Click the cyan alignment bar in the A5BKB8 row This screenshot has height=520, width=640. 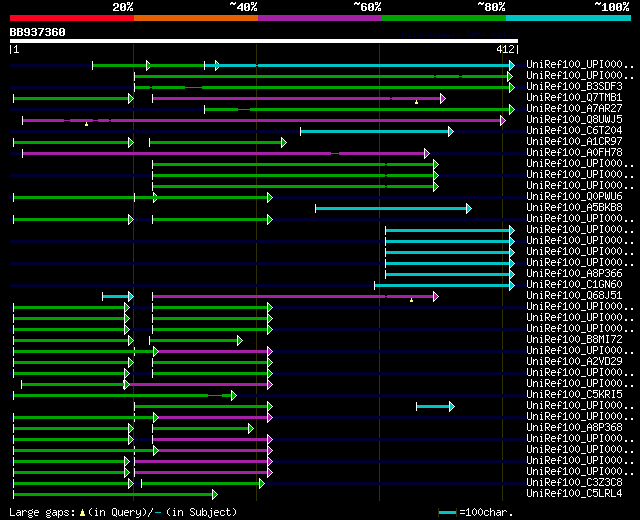pyautogui.click(x=393, y=209)
